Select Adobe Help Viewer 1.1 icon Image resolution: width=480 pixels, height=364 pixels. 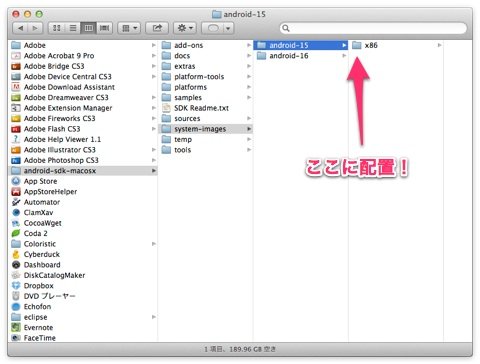16,139
